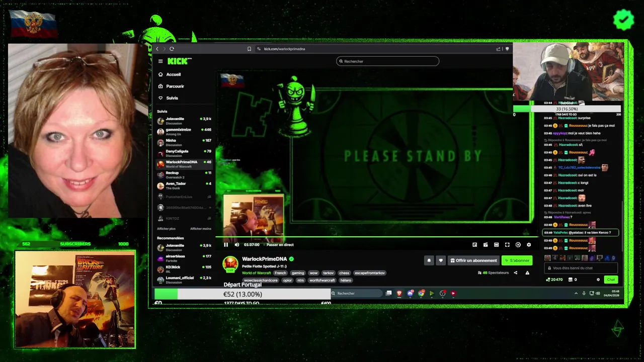The image size is (644, 362).
Task: Select the tarkov tag
Action: coord(329,273)
